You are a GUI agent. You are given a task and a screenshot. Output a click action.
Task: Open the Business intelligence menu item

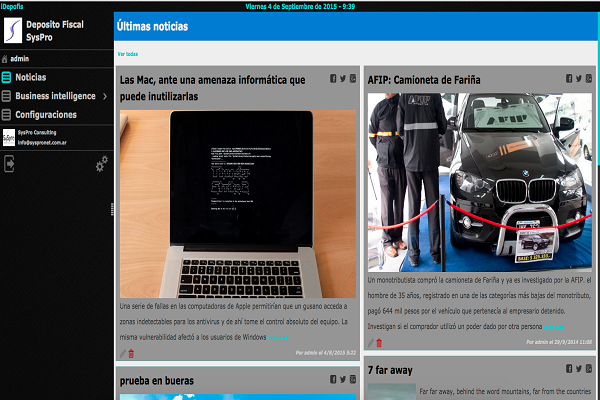pos(57,96)
